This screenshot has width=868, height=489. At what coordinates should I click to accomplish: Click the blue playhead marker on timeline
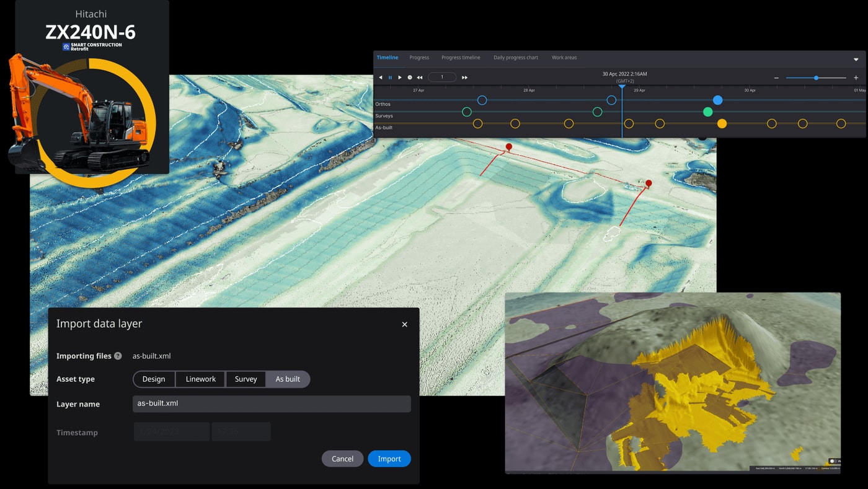(x=622, y=87)
